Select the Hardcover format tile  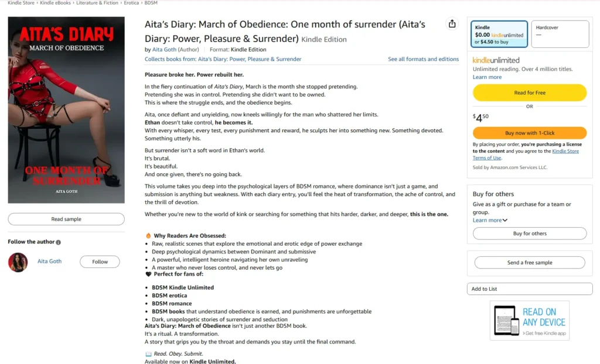(560, 34)
